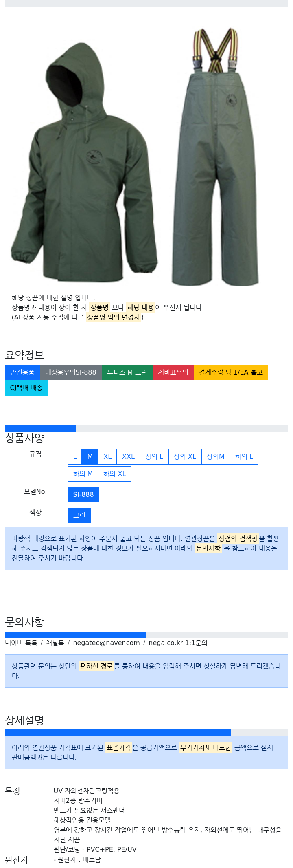Select 하의 L option
This screenshot has height=868, width=293.
point(244,456)
